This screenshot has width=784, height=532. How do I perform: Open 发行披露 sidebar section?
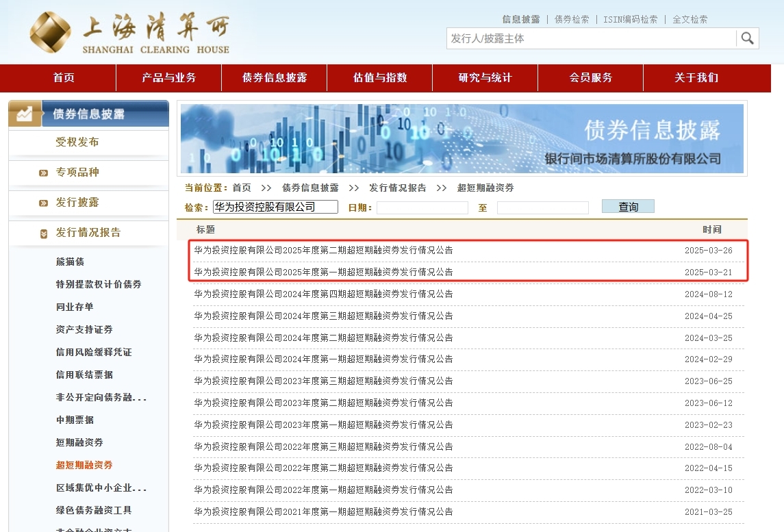pyautogui.click(x=77, y=203)
